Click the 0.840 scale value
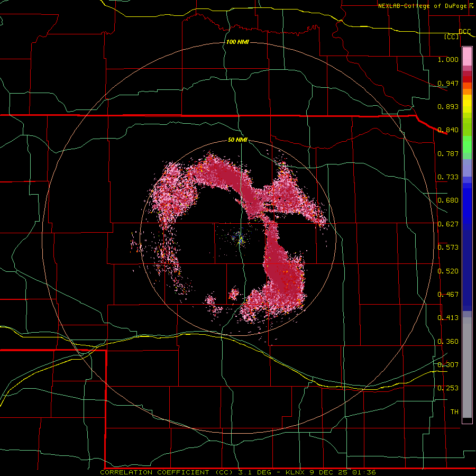 click(448, 130)
